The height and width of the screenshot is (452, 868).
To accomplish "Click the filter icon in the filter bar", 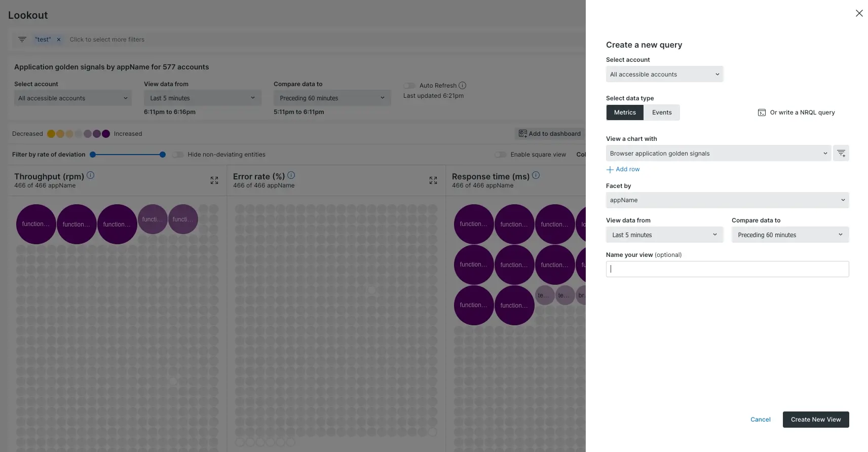I will 22,40.
